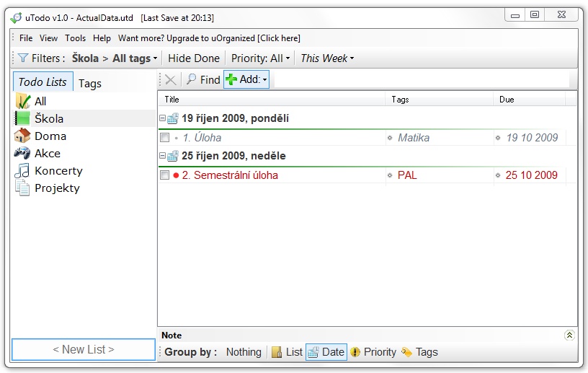Click the All list checkmark icon
Screen dimensions: 588x373
point(22,101)
